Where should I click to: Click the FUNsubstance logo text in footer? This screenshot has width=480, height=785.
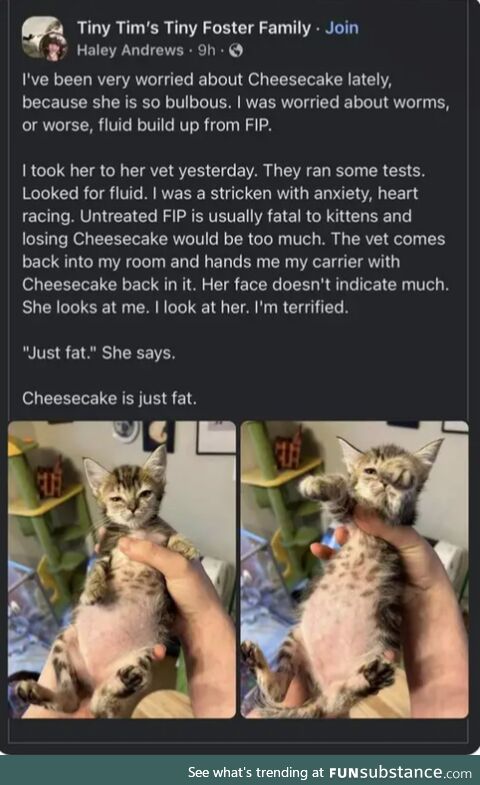click(385, 772)
